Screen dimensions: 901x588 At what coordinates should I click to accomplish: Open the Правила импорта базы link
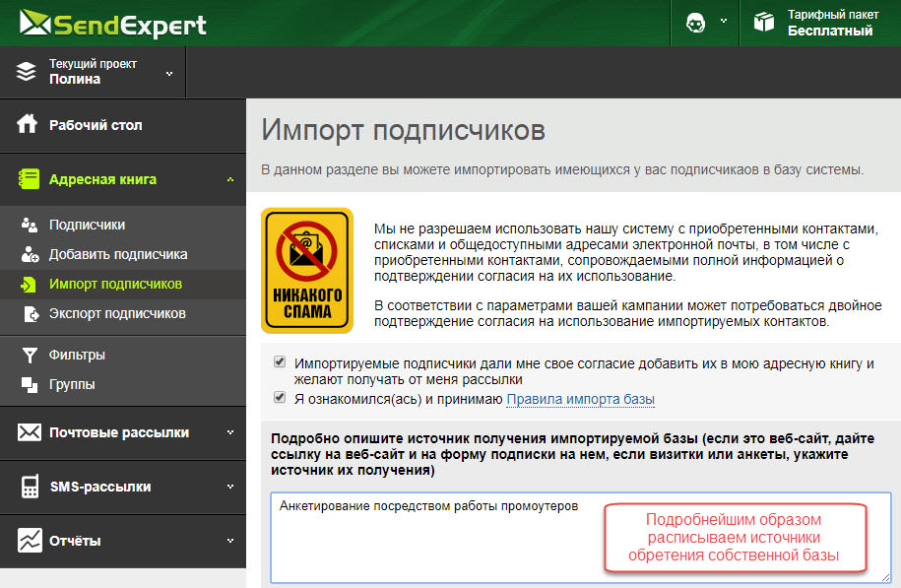click(x=580, y=400)
